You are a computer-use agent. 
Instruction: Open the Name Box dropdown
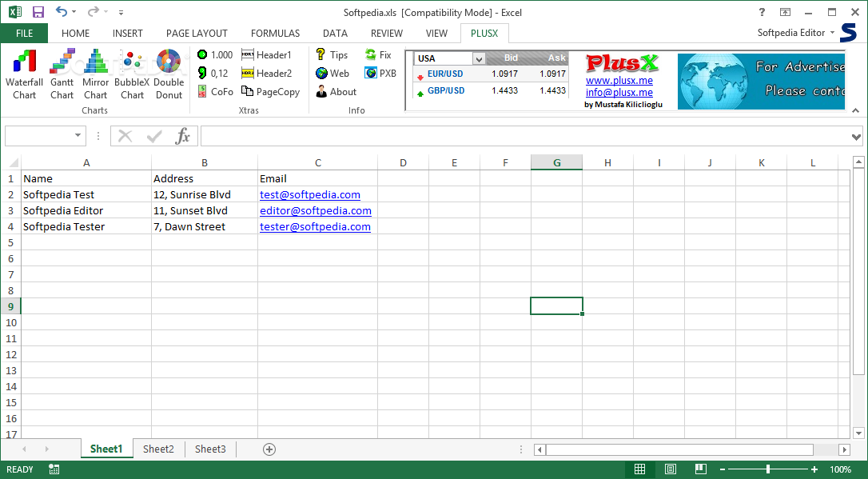[78, 136]
